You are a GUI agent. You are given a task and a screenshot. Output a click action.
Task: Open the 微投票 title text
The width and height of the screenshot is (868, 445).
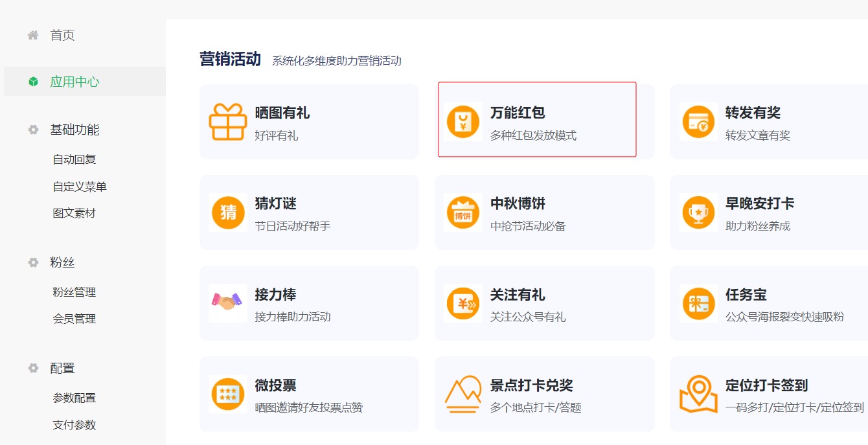click(x=275, y=385)
